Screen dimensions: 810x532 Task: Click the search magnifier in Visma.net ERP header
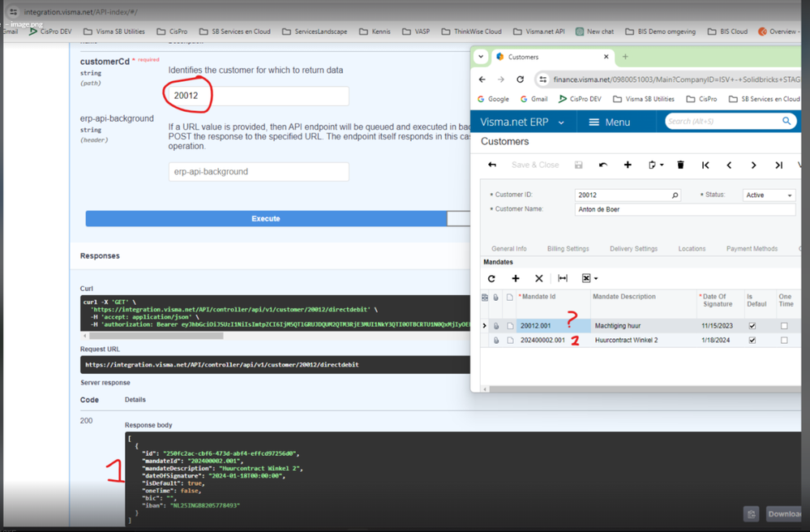(786, 121)
